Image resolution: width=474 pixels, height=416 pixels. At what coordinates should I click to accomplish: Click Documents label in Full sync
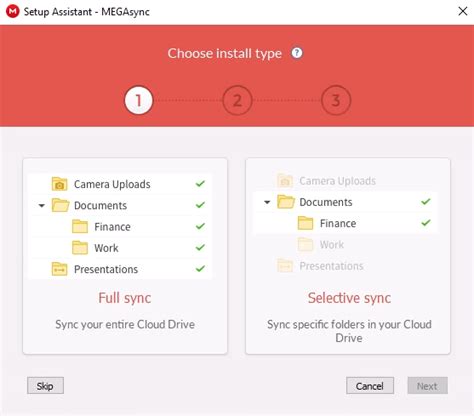click(100, 205)
